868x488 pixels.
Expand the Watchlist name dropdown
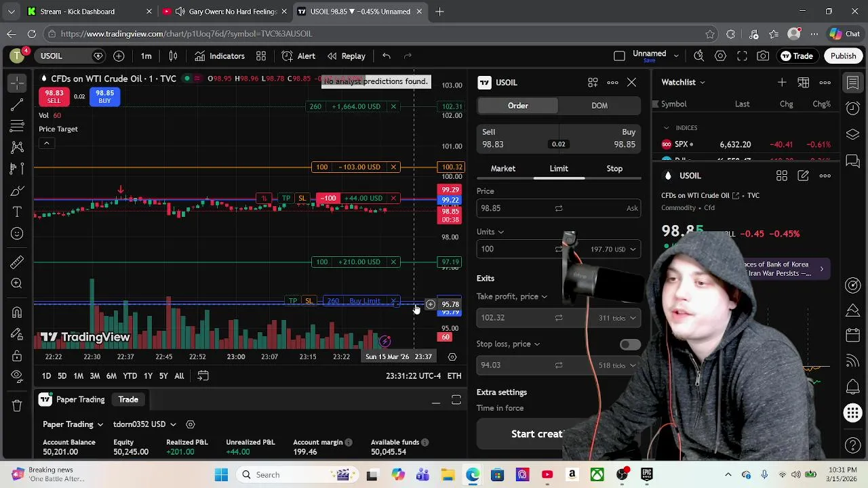[684, 83]
